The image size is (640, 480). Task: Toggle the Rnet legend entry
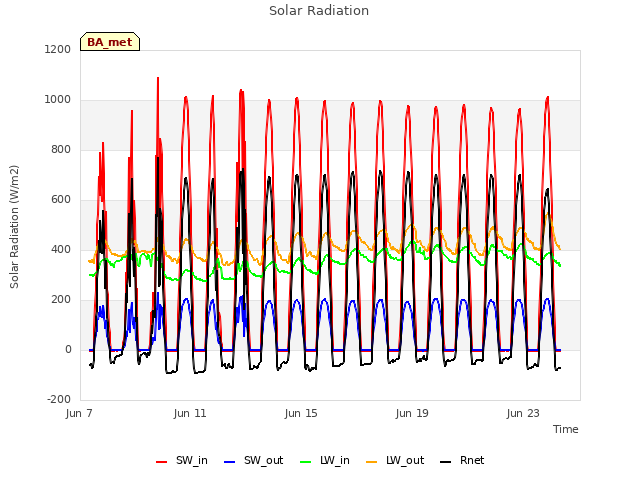tap(462, 460)
